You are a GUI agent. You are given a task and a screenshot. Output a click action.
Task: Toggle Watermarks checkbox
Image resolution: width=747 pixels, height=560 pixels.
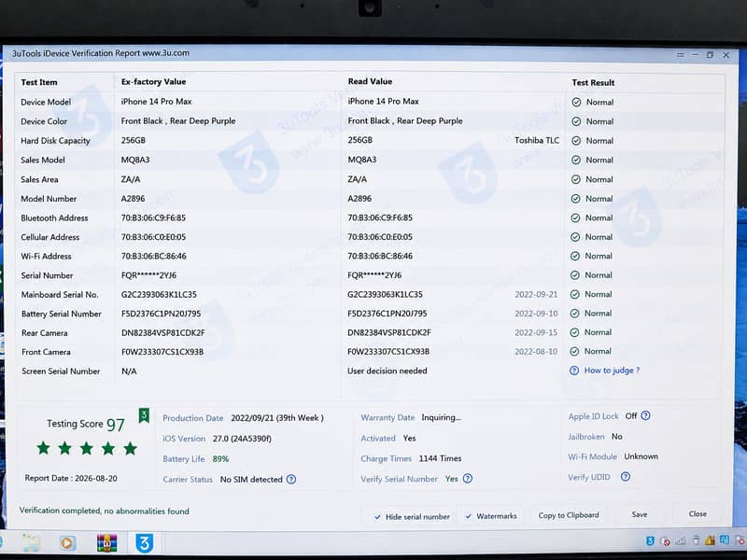(469, 516)
